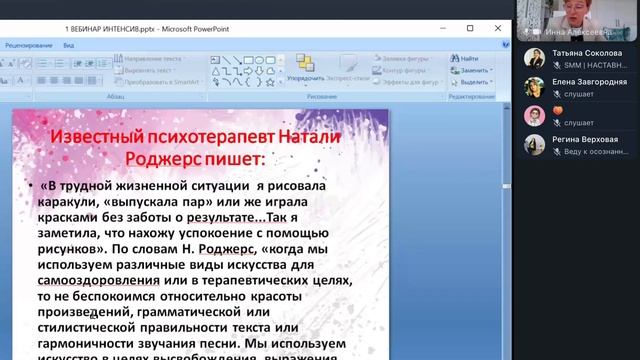This screenshot has width=640, height=360.
Task: Expand the shapes gallery with bottom arrow
Action: click(x=281, y=82)
